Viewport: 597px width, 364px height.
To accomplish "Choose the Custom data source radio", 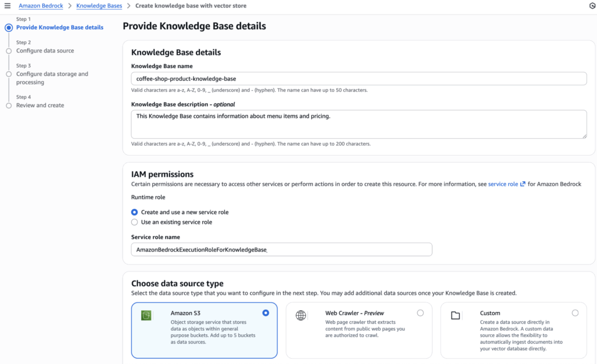I will pos(575,313).
